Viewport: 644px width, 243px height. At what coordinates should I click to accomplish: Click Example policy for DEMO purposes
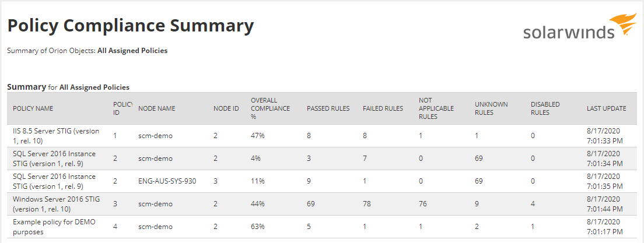[54, 227]
